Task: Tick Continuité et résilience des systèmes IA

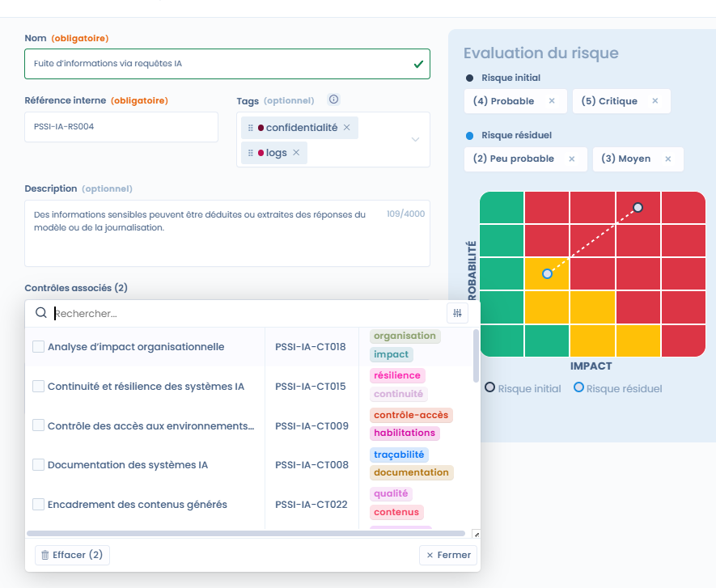Action: tap(38, 387)
